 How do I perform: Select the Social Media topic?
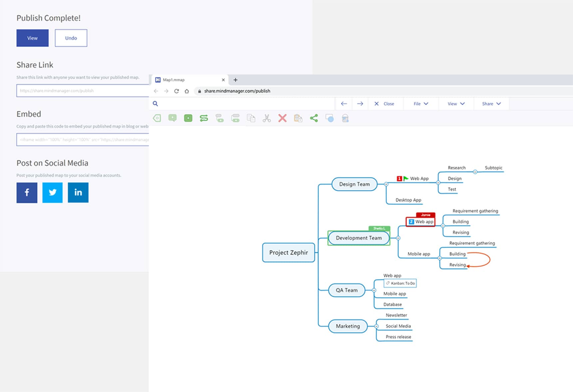[x=398, y=326]
